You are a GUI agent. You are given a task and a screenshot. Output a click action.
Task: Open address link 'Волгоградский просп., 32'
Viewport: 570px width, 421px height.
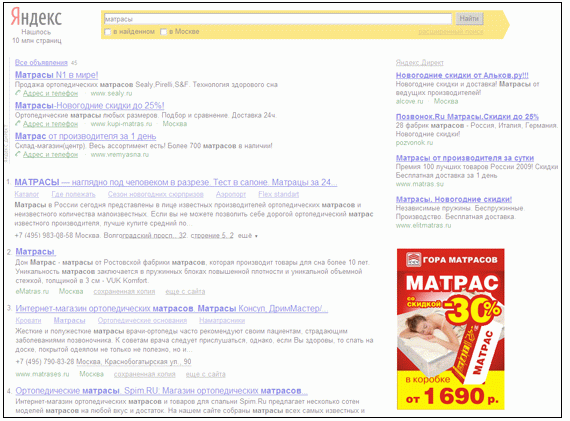click(145, 236)
